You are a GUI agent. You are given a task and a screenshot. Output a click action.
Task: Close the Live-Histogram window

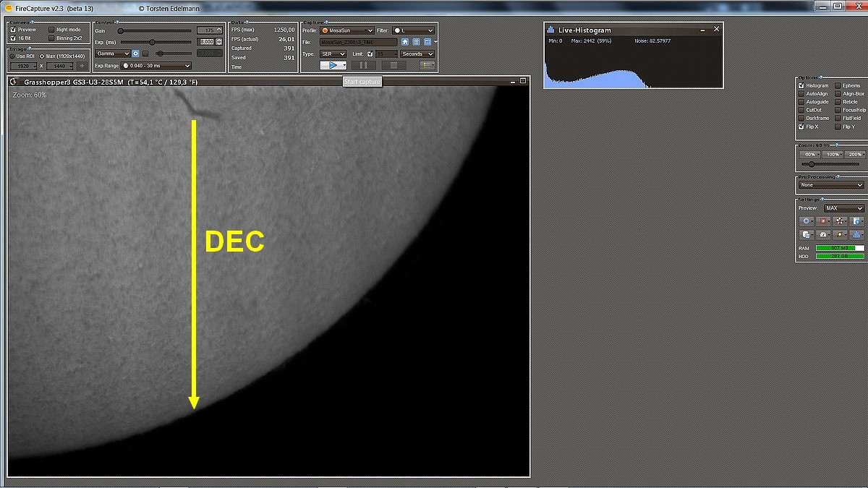[x=716, y=29]
